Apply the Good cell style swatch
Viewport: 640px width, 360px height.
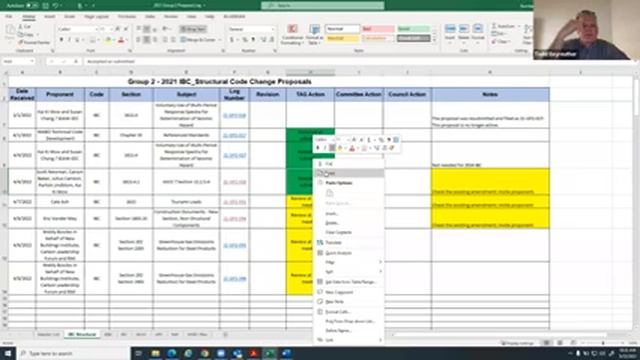tap(413, 29)
